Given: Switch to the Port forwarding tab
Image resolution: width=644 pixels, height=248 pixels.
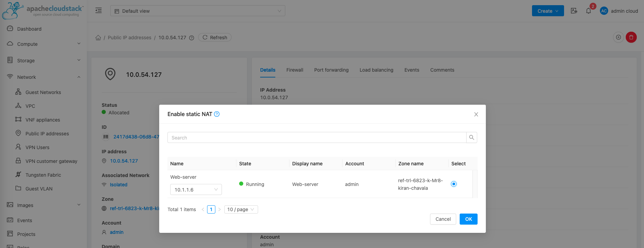Looking at the screenshot, I should [x=331, y=70].
